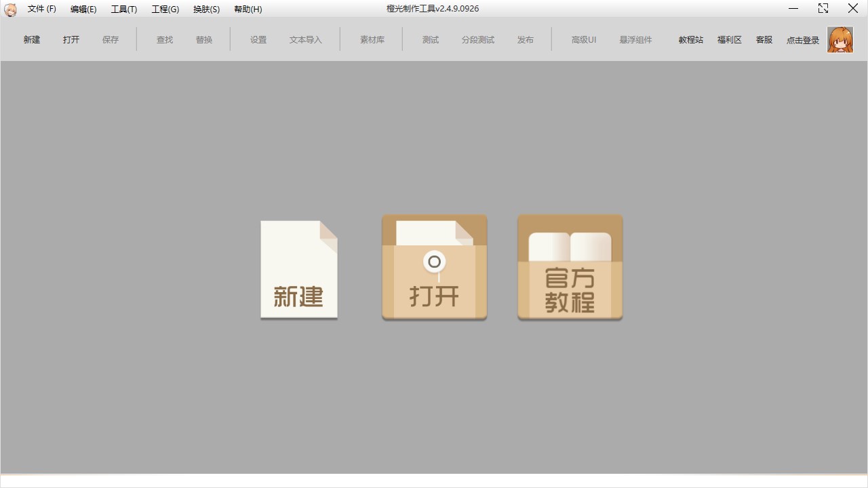Click the avatar picture at top right
Image resolution: width=868 pixels, height=488 pixels.
click(840, 39)
